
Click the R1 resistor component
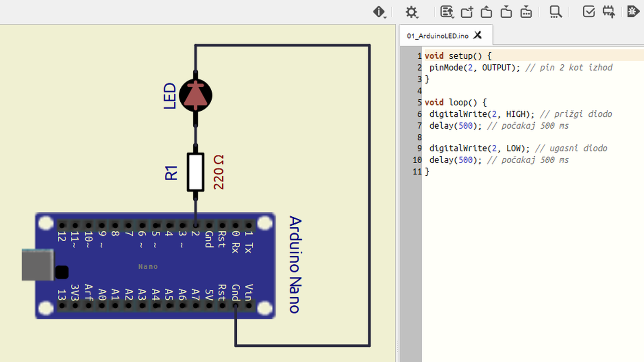(196, 172)
